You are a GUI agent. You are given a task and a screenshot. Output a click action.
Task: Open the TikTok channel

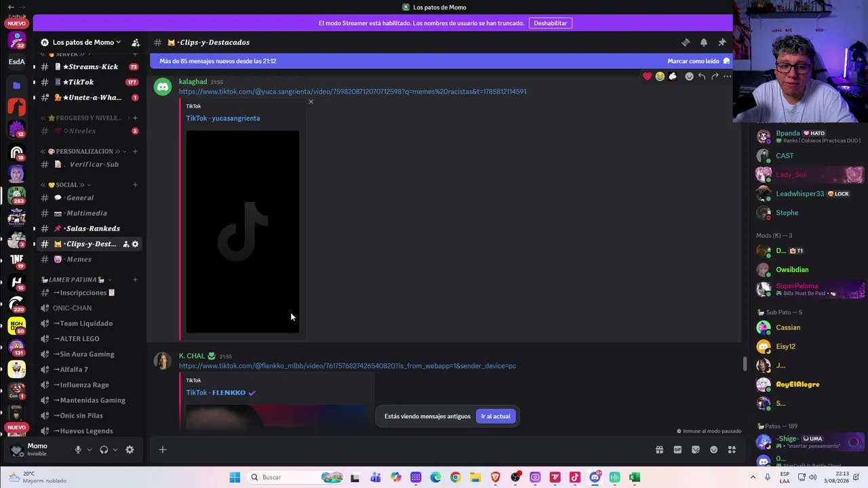click(x=90, y=82)
